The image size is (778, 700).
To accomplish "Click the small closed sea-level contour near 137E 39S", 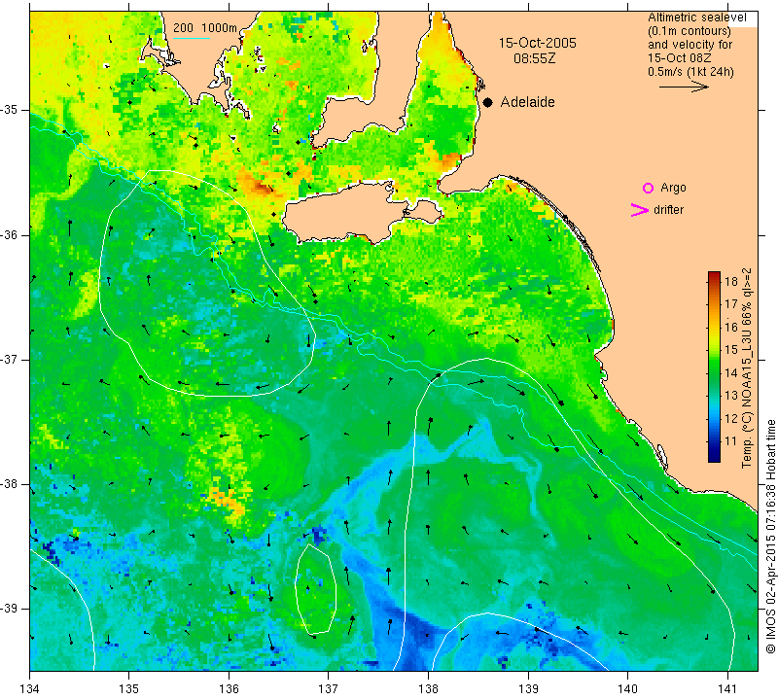I will (x=315, y=588).
